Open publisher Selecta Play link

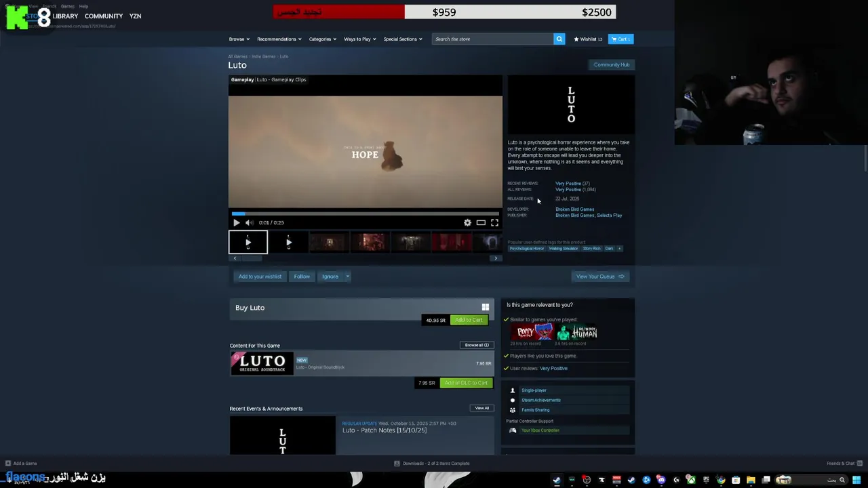click(610, 216)
